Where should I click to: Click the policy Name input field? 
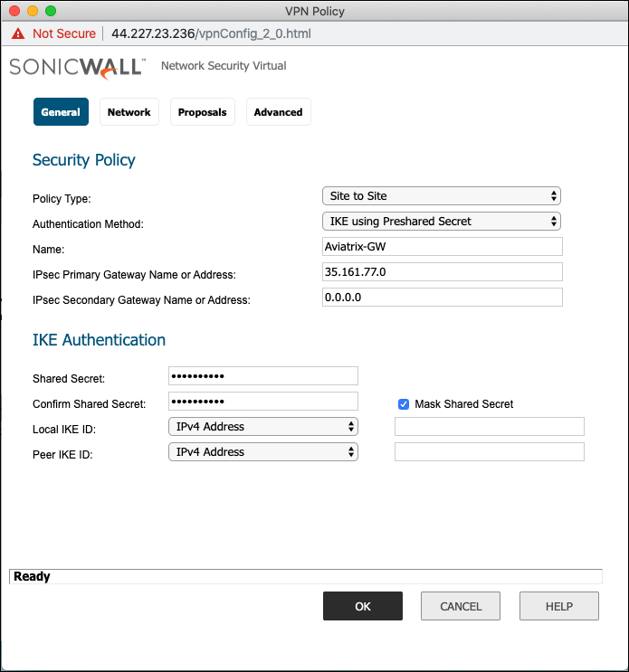(442, 247)
